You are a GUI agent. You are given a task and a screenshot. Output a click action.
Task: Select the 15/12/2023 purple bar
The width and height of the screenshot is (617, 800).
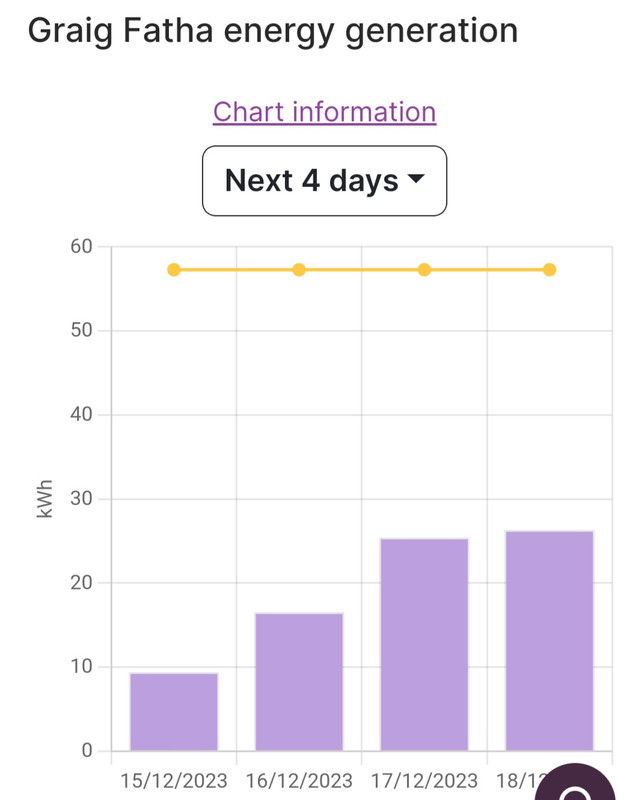[x=174, y=712]
